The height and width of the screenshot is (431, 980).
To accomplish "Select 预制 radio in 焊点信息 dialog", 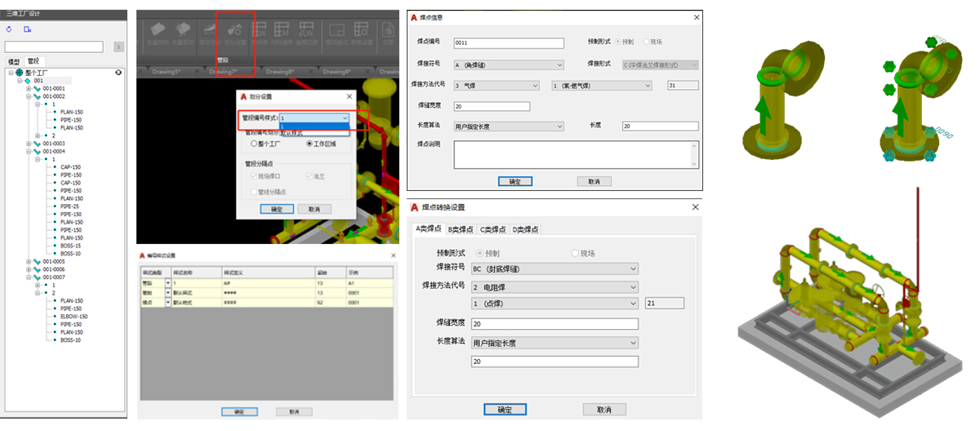I will (617, 41).
